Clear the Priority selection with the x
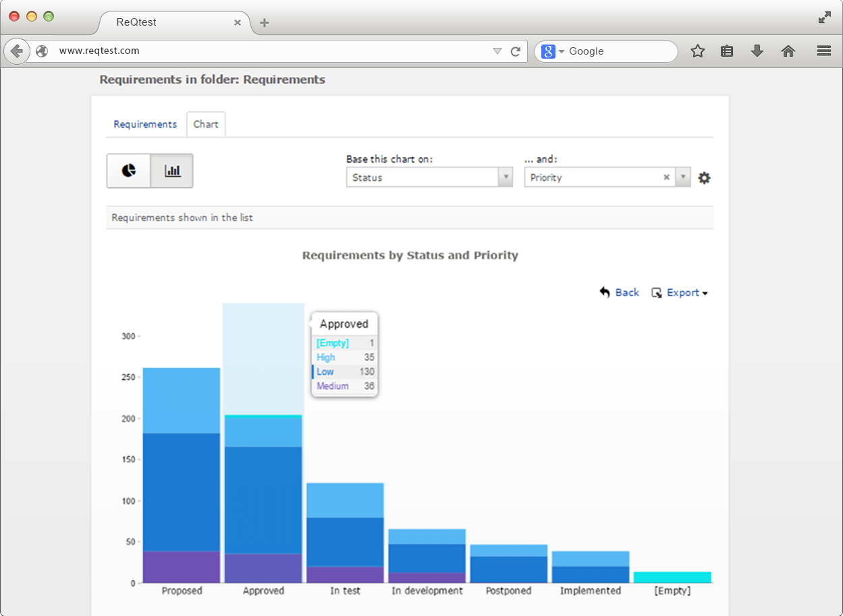The image size is (843, 616). point(666,177)
